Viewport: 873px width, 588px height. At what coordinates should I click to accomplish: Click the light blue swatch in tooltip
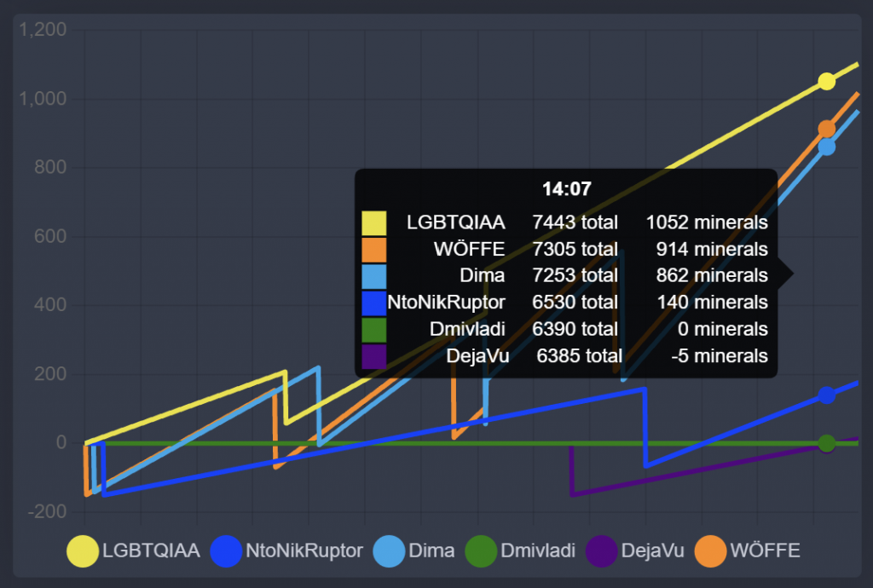373,276
